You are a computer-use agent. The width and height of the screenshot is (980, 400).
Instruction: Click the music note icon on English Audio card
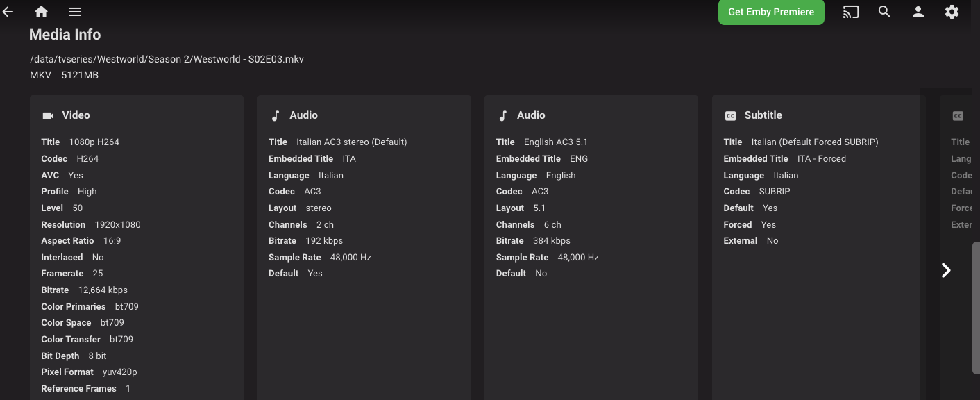[x=503, y=116]
